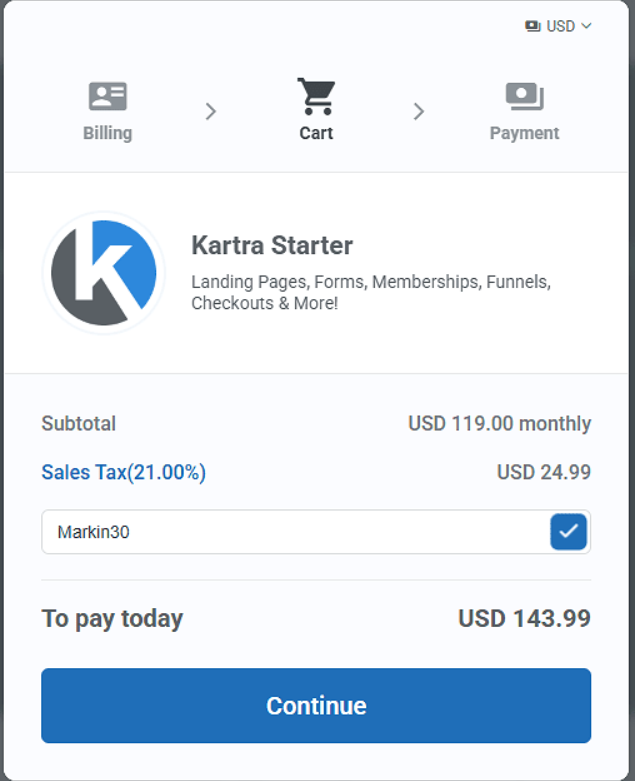Open the USD currency dropdown
Viewport: 635px width, 781px height.
(x=559, y=26)
